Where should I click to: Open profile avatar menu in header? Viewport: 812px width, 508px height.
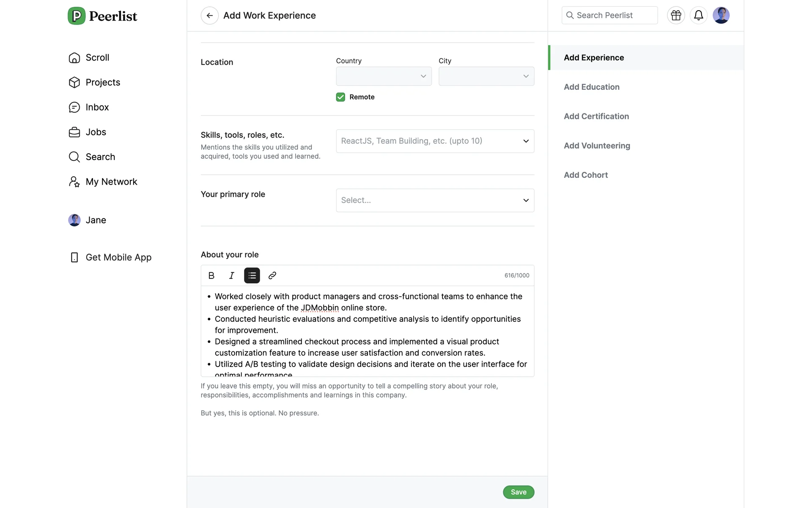(721, 16)
